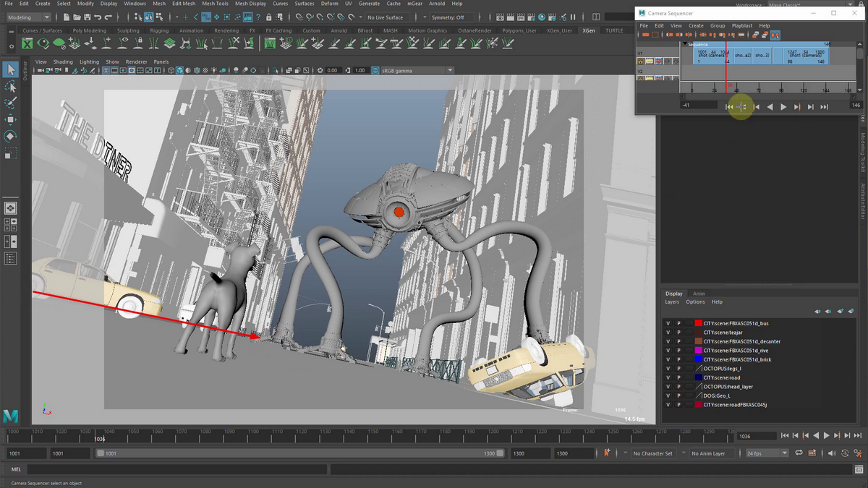868x488 pixels.
Task: Click the highlighted rightmost Camera Sequencer toolbar icon
Action: pyautogui.click(x=775, y=35)
